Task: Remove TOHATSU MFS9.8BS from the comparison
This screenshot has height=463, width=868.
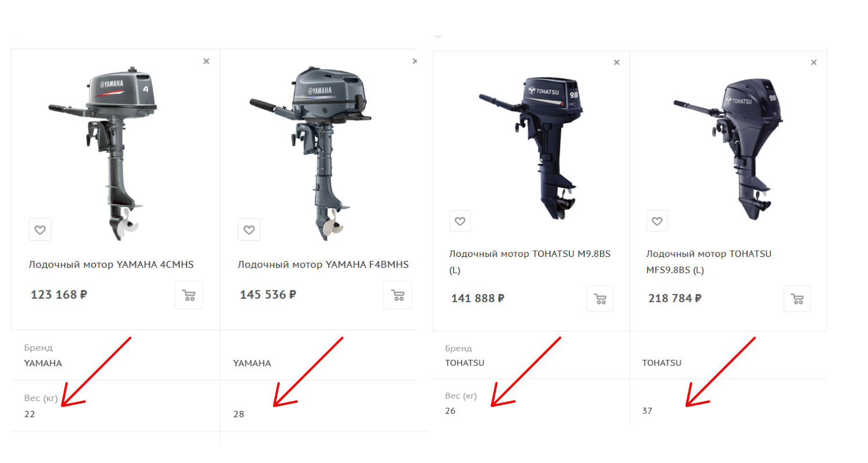Action: pyautogui.click(x=814, y=63)
